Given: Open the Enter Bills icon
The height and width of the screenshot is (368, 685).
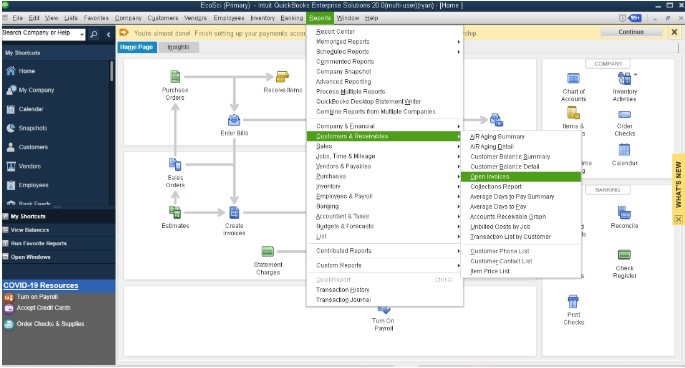Looking at the screenshot, I should click(234, 120).
